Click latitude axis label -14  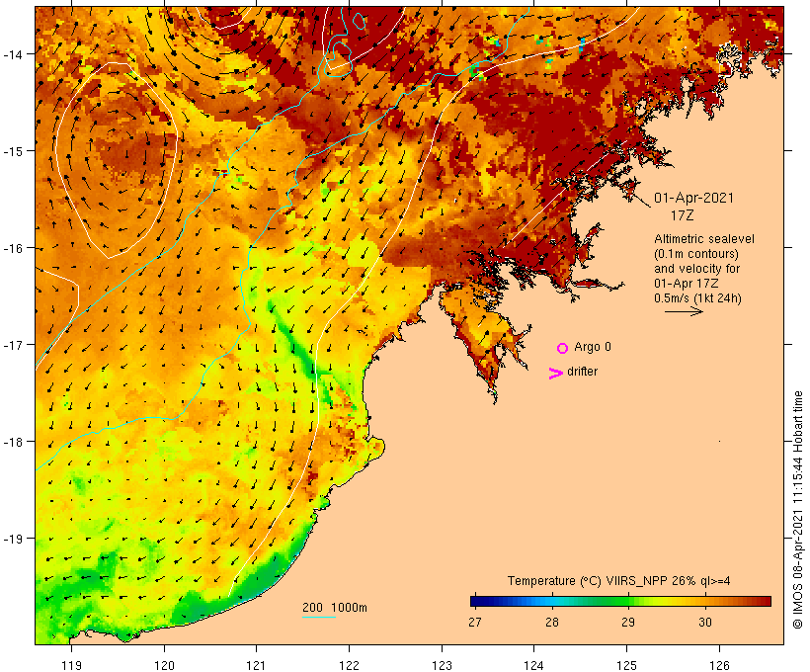(x=12, y=54)
